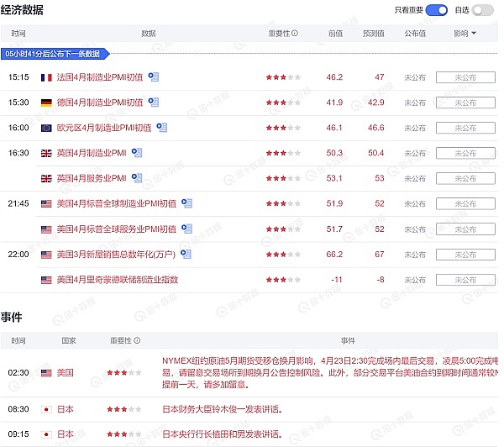Open the NYMEX纽约原油5月期货 event text

tap(328, 371)
